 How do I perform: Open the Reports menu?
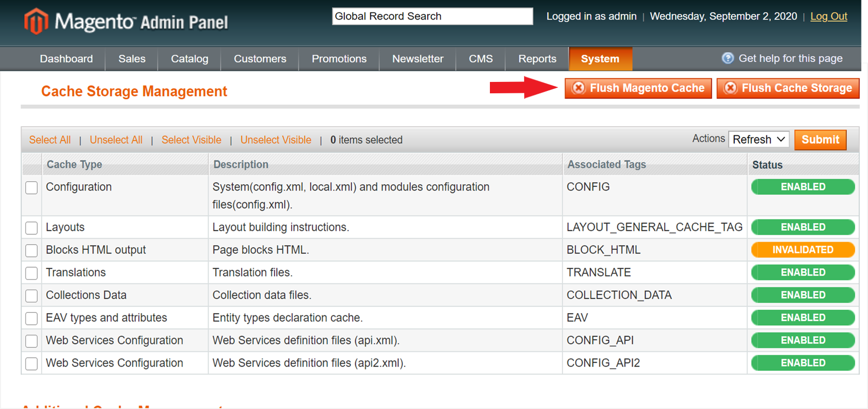coord(537,59)
